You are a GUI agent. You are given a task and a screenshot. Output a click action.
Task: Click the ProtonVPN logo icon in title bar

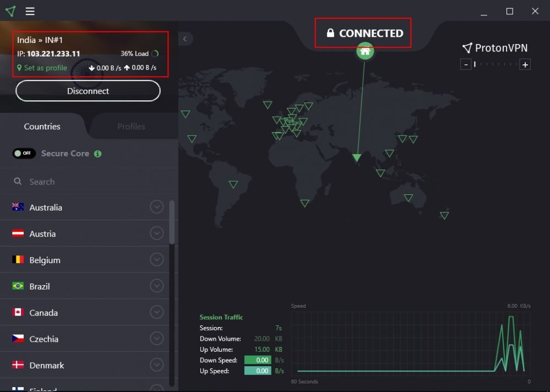(x=10, y=11)
